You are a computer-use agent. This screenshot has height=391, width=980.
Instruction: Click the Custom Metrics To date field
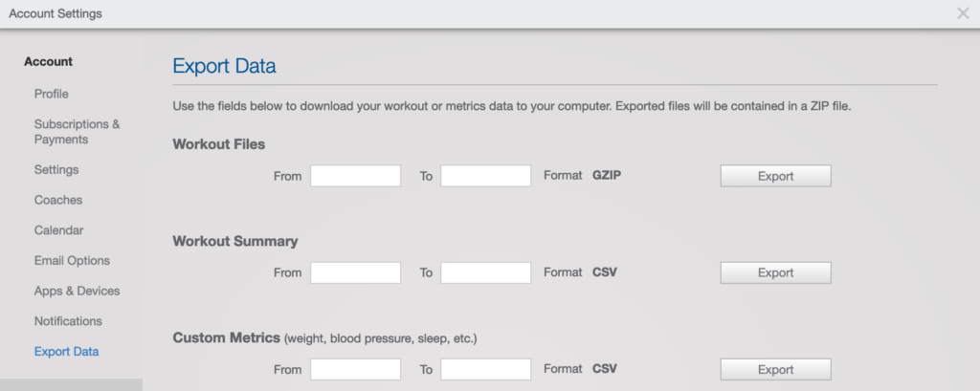[x=485, y=369]
